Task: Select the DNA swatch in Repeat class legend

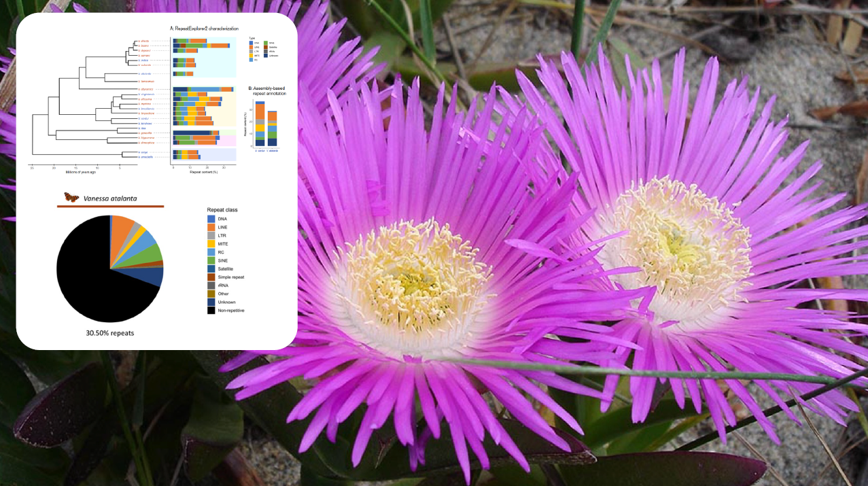Action: 211,220
